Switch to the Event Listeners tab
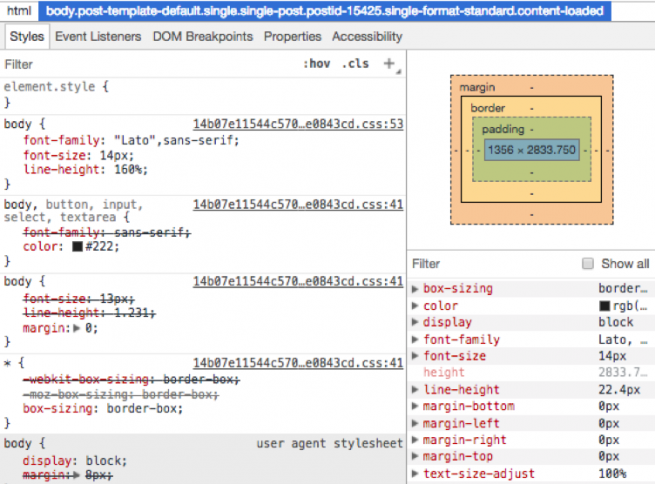Viewport: 655px width, 484px height. point(98,37)
